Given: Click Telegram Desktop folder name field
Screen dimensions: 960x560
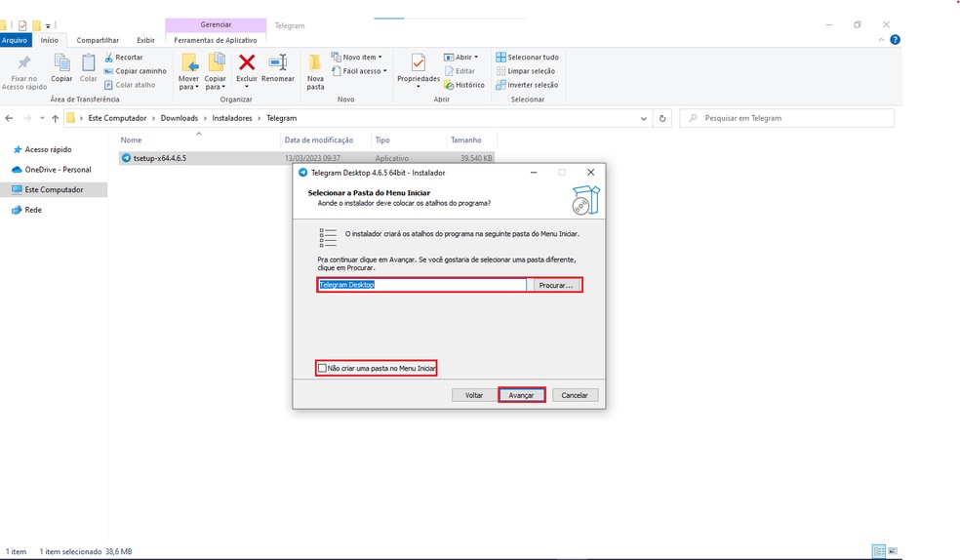Looking at the screenshot, I should (x=421, y=285).
